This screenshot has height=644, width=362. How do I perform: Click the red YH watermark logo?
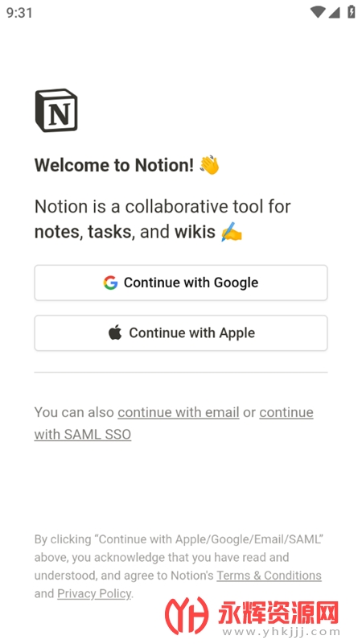[x=187, y=616]
